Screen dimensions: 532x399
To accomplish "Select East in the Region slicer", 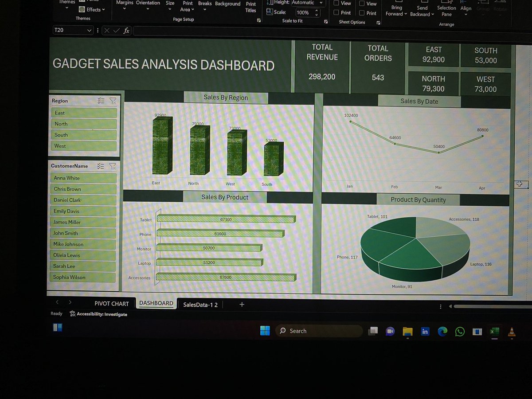I will click(x=83, y=113).
